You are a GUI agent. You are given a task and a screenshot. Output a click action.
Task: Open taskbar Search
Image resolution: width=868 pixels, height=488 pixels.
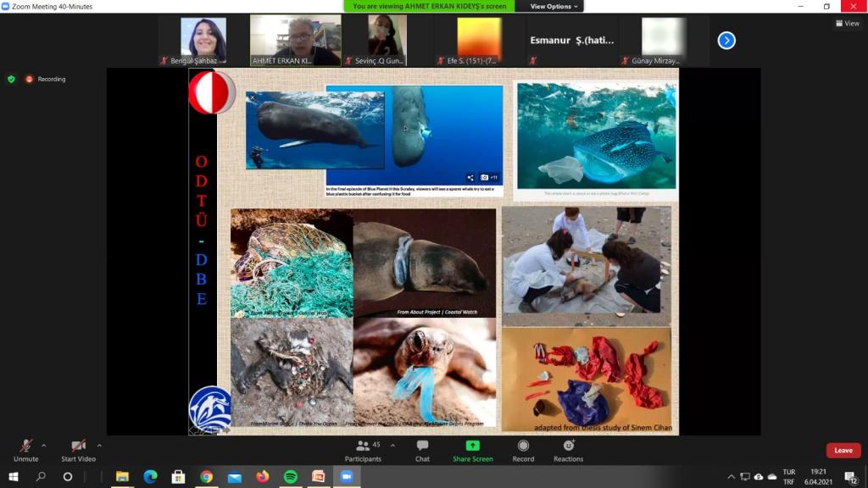41,476
